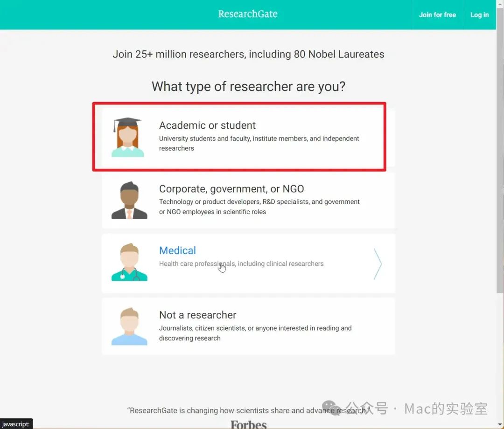Screen dimensions: 504x429
Task: Click 'Health care professionals' description text
Action: [241, 263]
